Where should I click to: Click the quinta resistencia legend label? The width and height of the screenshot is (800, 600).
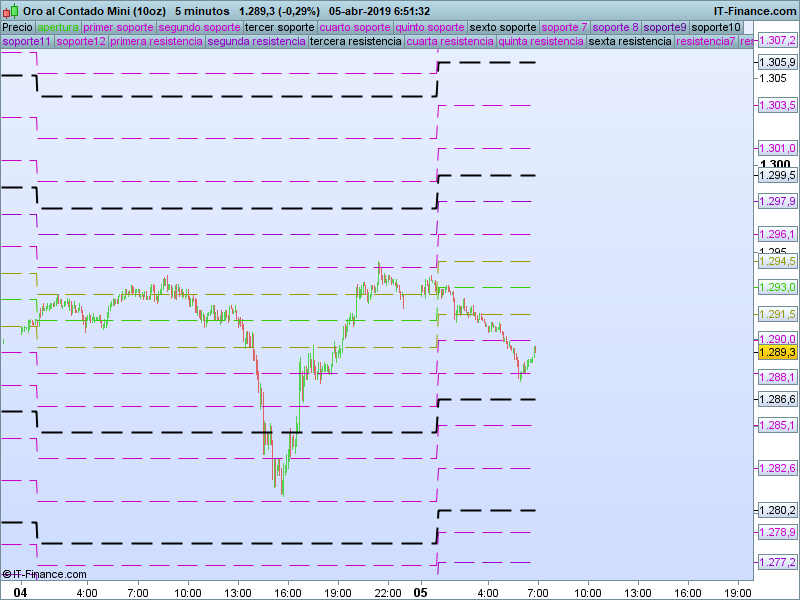541,41
